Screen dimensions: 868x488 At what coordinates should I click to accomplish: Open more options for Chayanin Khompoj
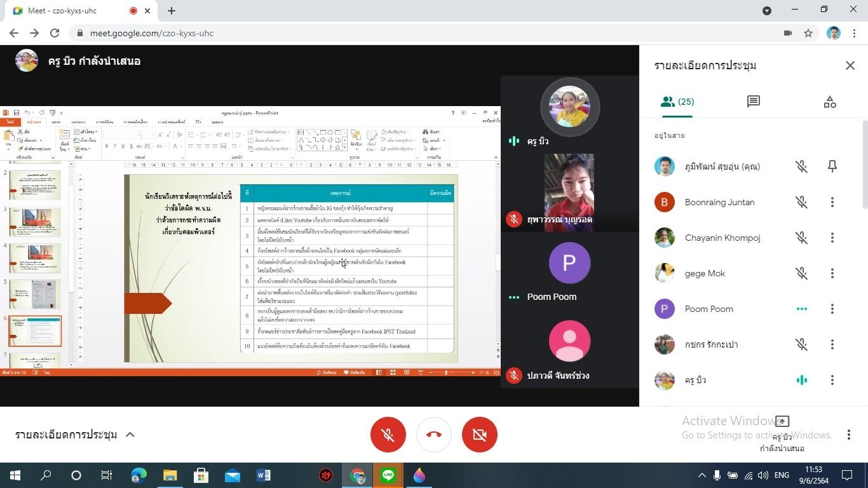click(x=832, y=238)
